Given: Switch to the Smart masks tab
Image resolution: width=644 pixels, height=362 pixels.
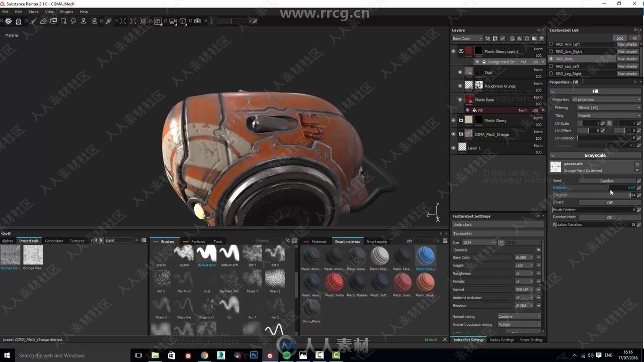Looking at the screenshot, I should coord(376,241).
